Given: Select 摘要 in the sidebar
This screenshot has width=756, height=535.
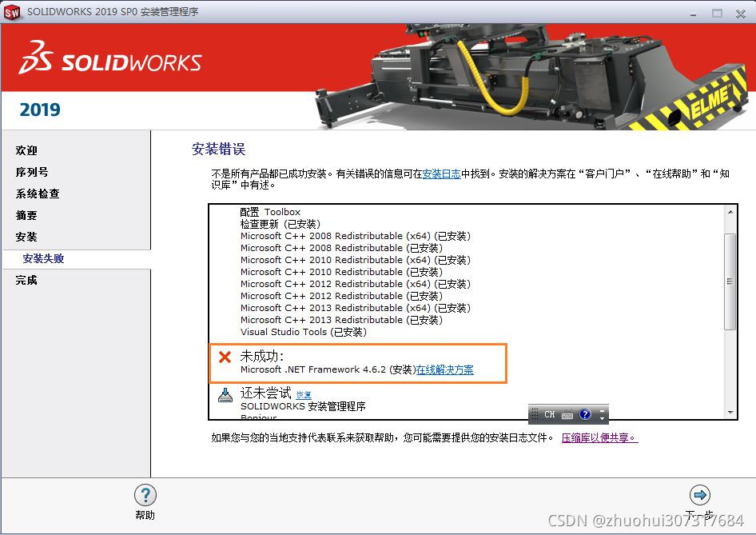Looking at the screenshot, I should click(26, 216).
